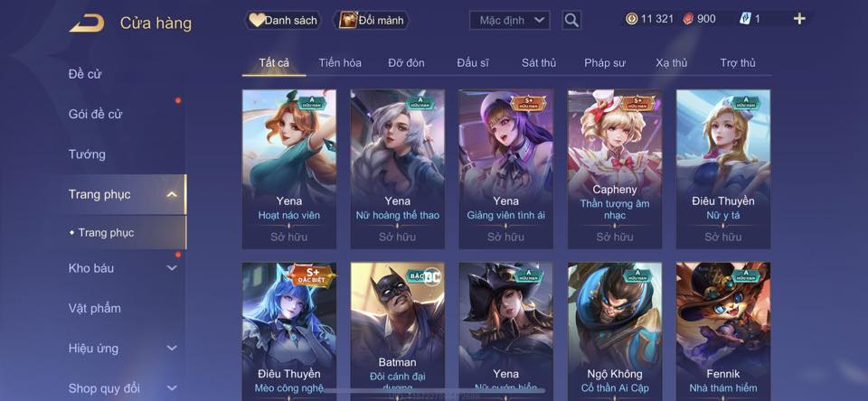Open Gói đề cử in the sidebar
The height and width of the screenshot is (401, 868).
(x=95, y=114)
